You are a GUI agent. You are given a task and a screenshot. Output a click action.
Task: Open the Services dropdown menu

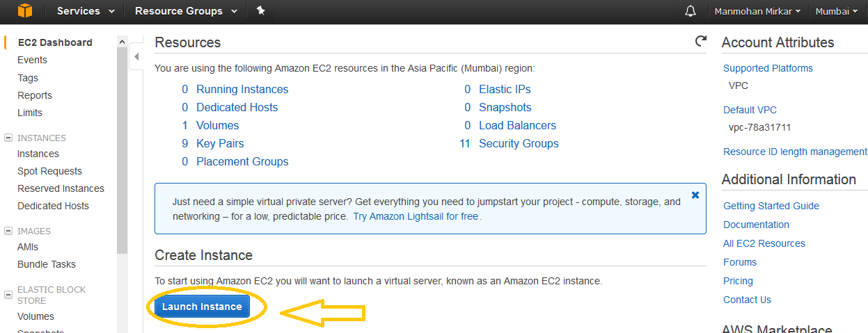click(78, 11)
